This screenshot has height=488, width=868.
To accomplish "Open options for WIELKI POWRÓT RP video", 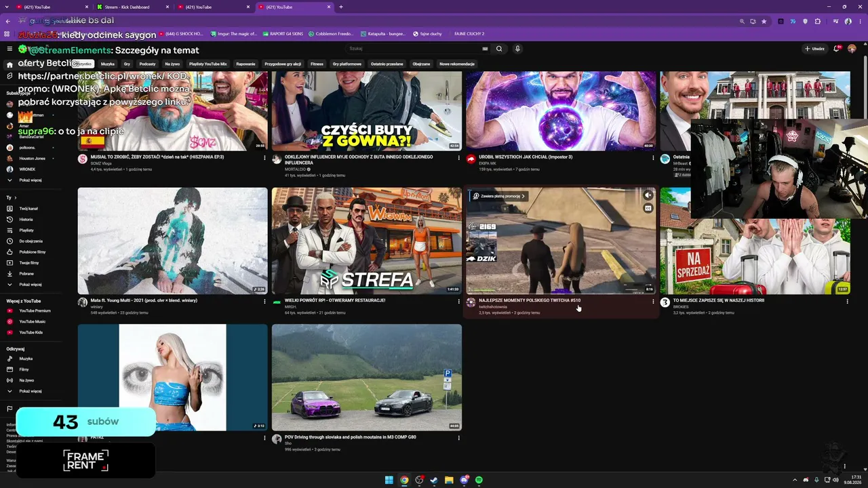I will (458, 302).
